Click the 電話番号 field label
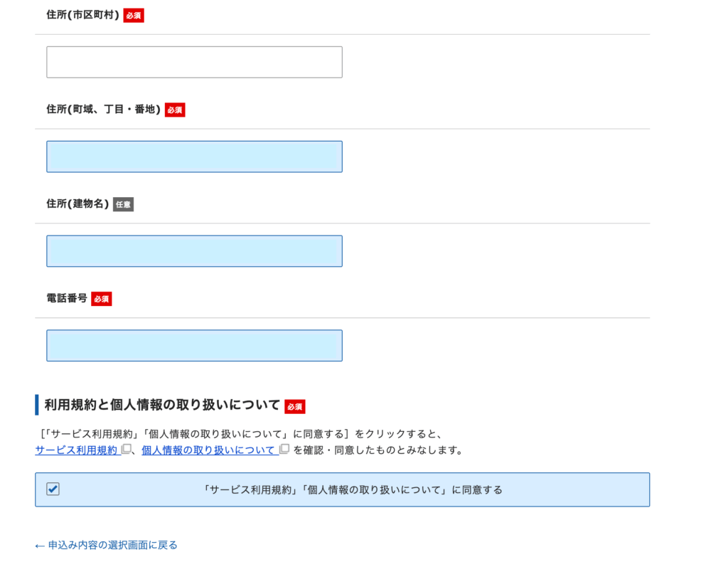Viewport: 728px width, 562px height. point(67,299)
